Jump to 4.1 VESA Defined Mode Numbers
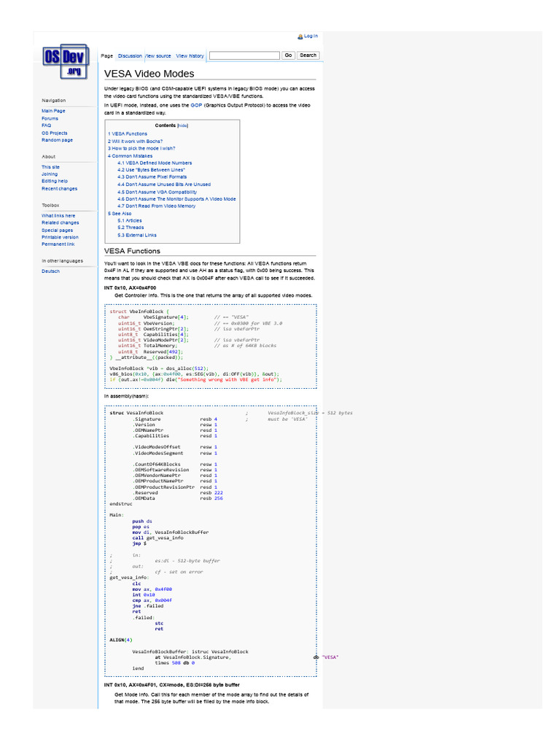Viewport: 560px width, 747px height. coord(155,163)
